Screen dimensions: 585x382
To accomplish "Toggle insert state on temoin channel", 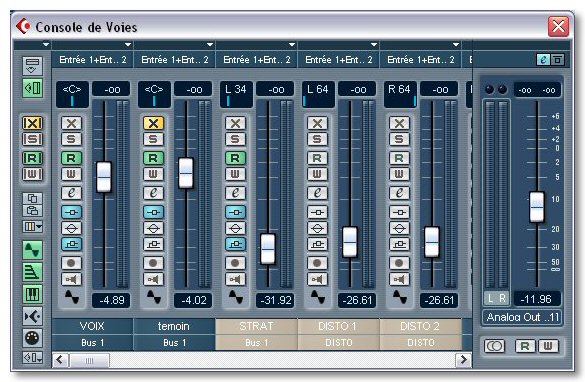I will click(153, 212).
